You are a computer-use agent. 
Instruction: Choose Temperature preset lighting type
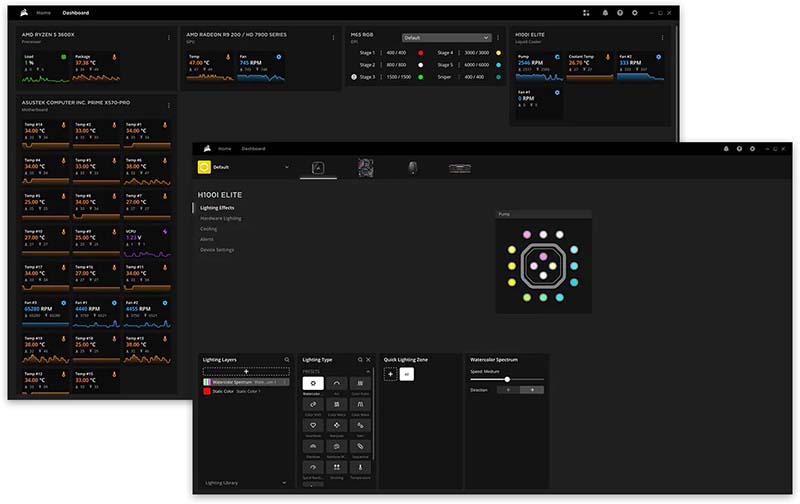pyautogui.click(x=360, y=467)
